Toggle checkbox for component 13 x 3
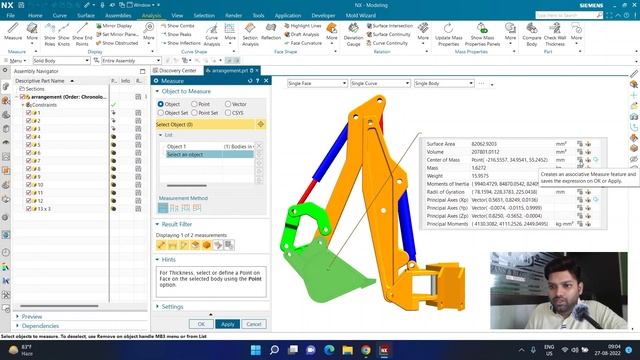640x360 pixels. tap(28, 209)
